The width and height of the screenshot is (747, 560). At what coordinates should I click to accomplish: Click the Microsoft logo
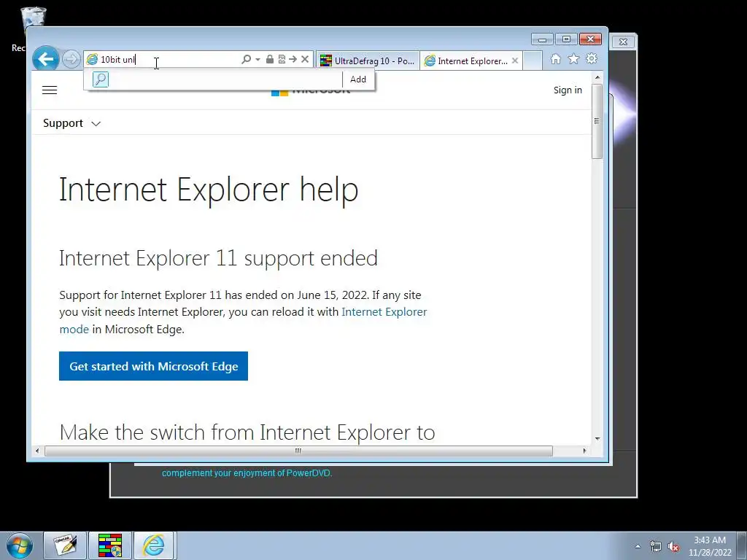311,92
